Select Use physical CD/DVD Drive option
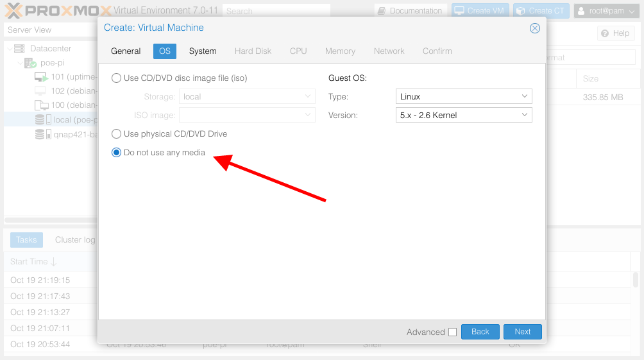The width and height of the screenshot is (644, 360). (116, 134)
